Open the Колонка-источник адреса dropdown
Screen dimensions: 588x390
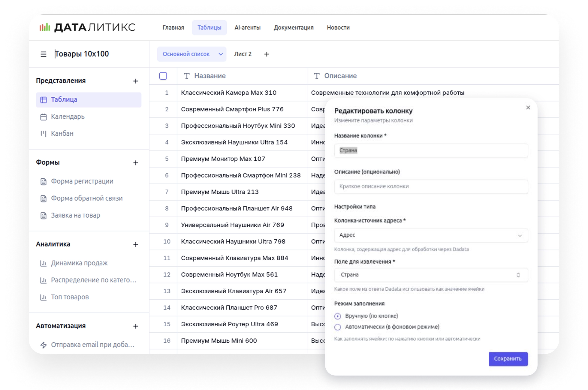[x=431, y=235]
